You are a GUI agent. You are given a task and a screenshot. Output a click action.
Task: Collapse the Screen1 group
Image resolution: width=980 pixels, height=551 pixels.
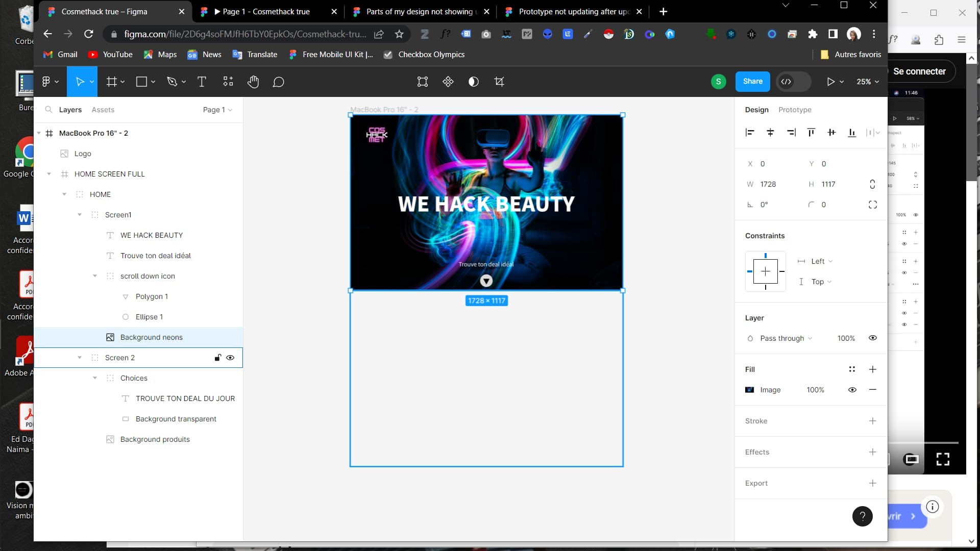(80, 215)
